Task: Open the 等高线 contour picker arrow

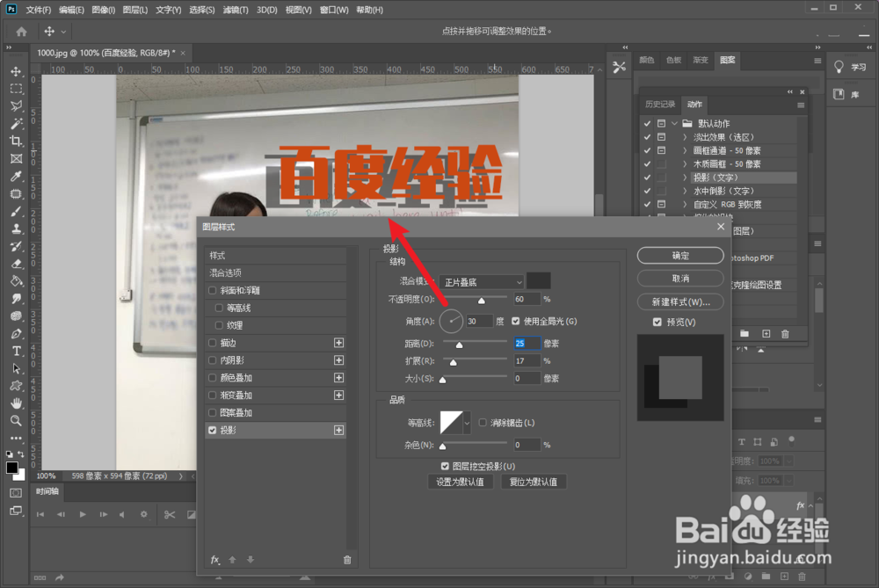Action: pos(467,424)
